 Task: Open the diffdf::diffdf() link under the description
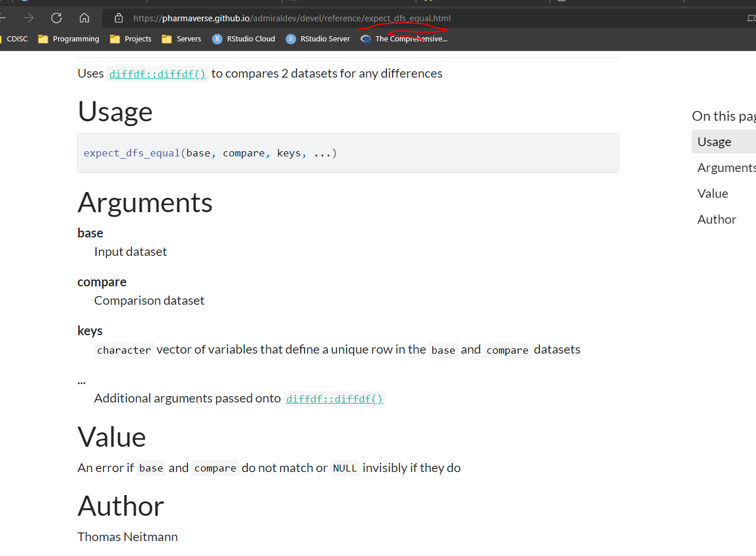tap(157, 74)
